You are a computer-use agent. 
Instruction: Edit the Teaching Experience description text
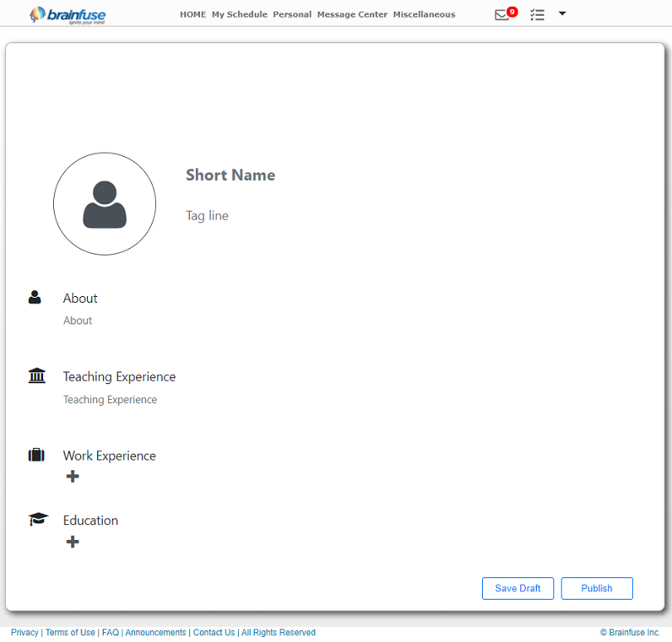pyautogui.click(x=110, y=400)
